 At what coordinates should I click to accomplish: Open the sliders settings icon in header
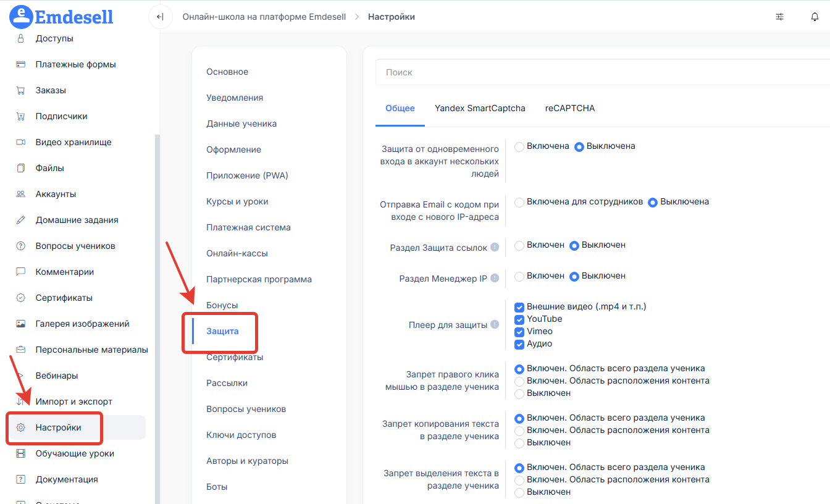[x=780, y=17]
